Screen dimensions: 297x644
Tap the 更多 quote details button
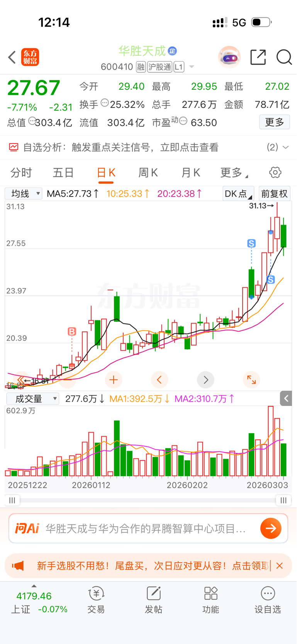[275, 122]
